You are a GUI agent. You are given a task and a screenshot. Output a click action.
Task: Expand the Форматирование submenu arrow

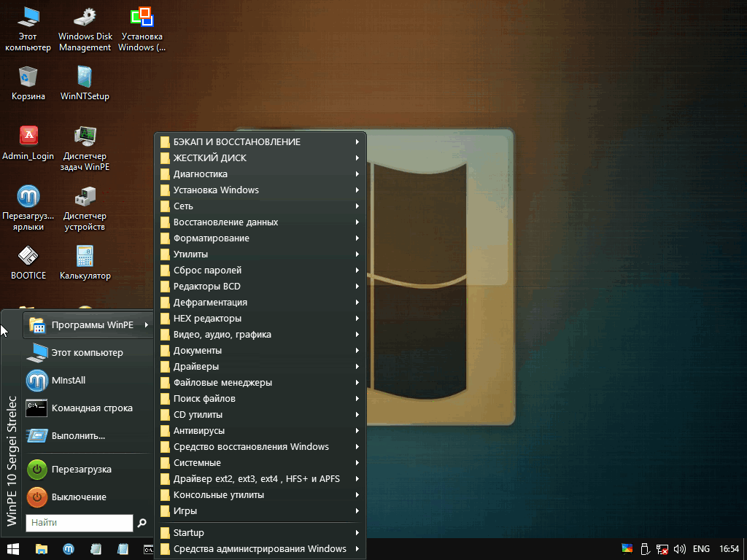pos(357,238)
